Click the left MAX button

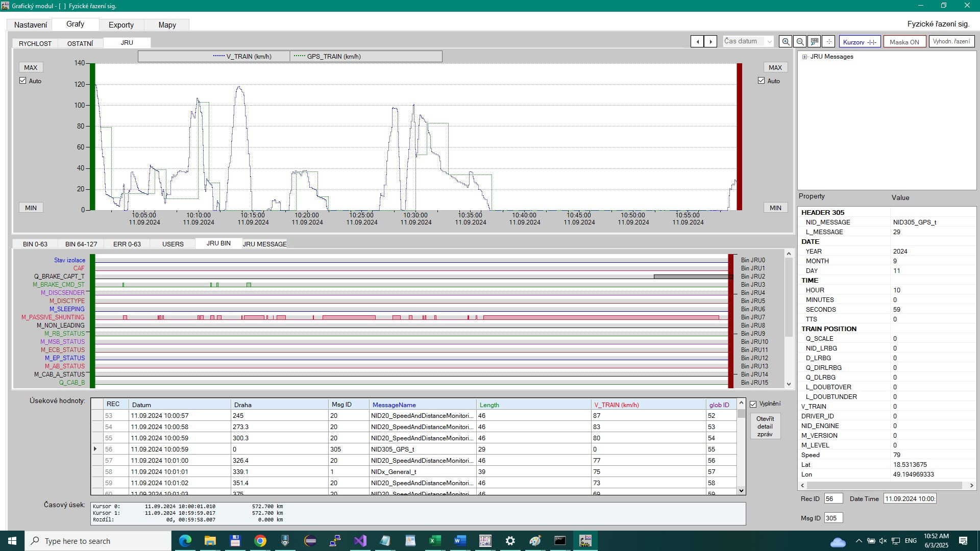tap(31, 67)
